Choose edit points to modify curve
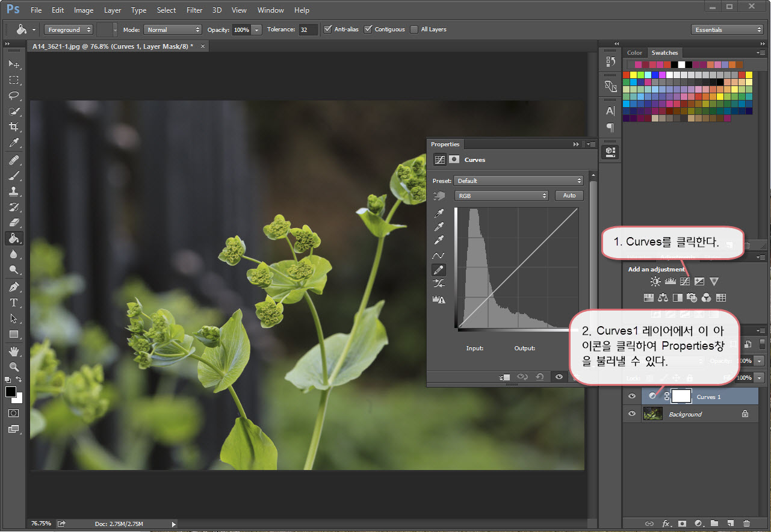Viewport: 771px width, 532px height. 439,256
